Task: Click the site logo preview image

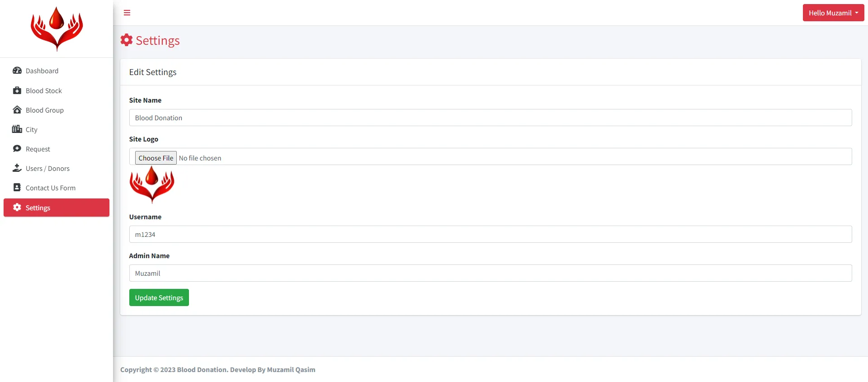Action: (152, 184)
